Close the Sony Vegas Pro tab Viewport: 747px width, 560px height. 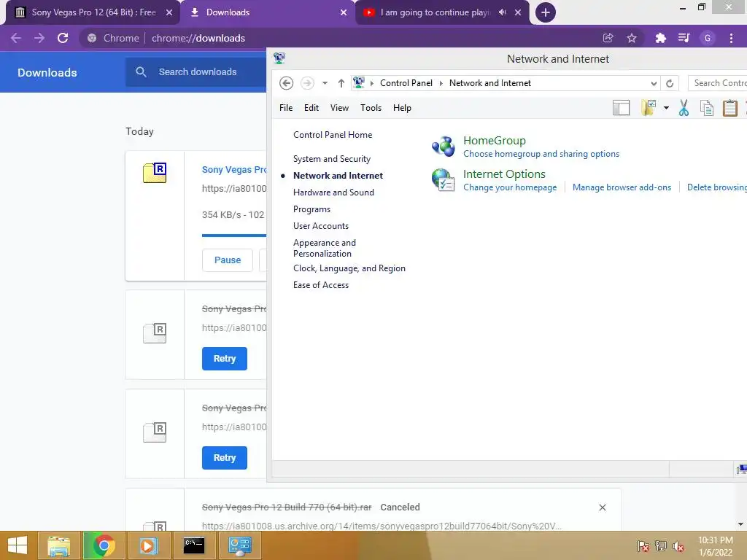click(169, 12)
